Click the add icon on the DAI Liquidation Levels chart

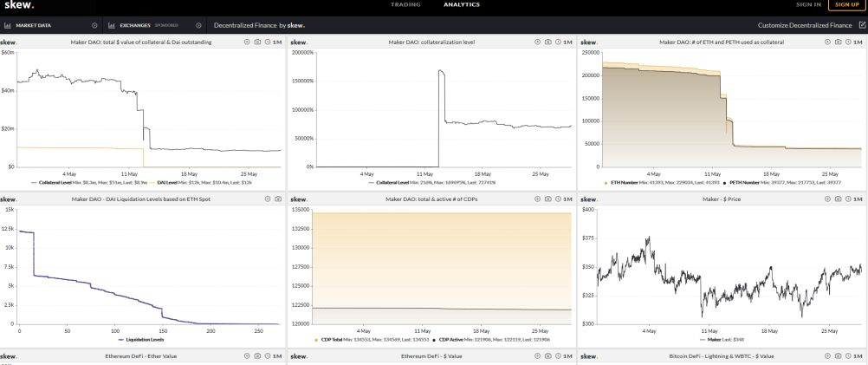[x=268, y=199]
